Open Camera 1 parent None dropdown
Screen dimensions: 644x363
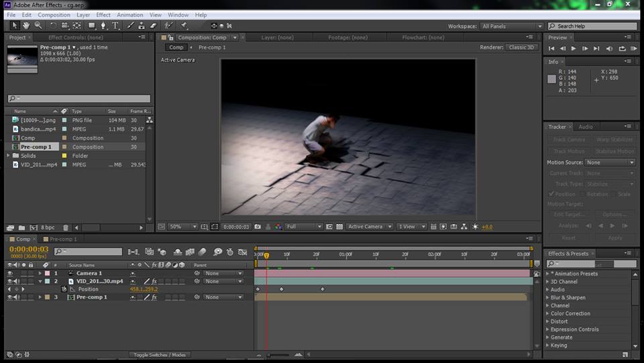point(223,273)
